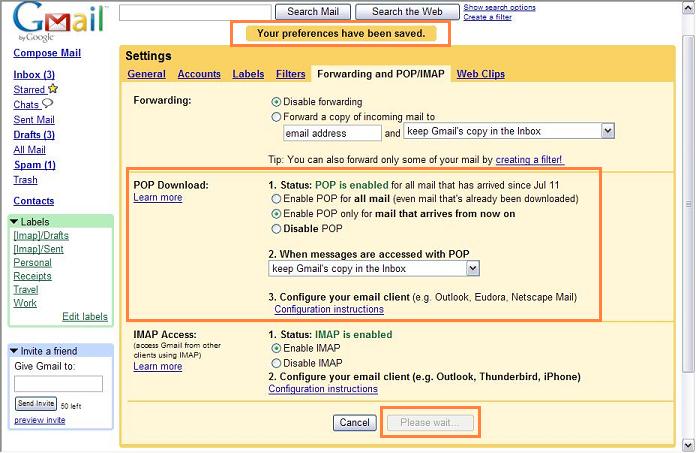696x453 pixels.
Task: Select Forward a copy of incoming mail
Action: point(276,117)
